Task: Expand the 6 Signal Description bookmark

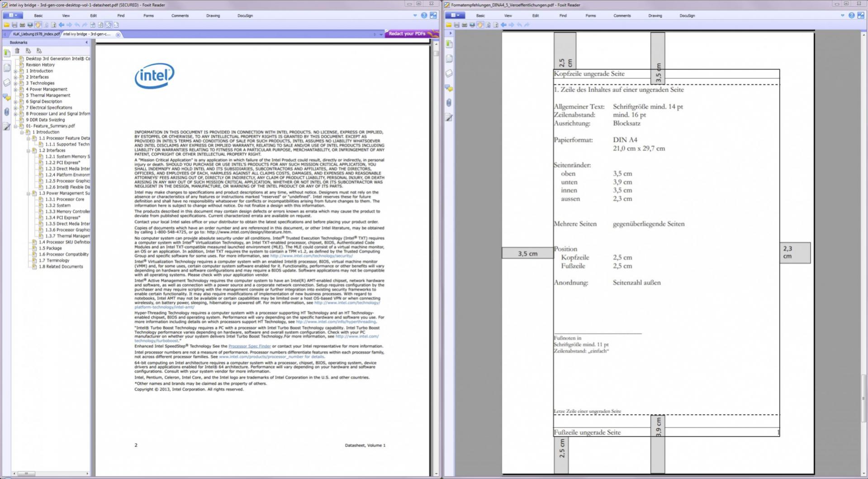Action: [16, 102]
